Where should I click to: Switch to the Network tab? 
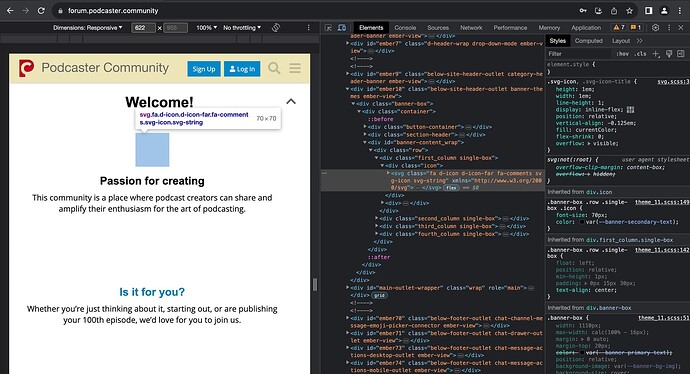(x=471, y=27)
